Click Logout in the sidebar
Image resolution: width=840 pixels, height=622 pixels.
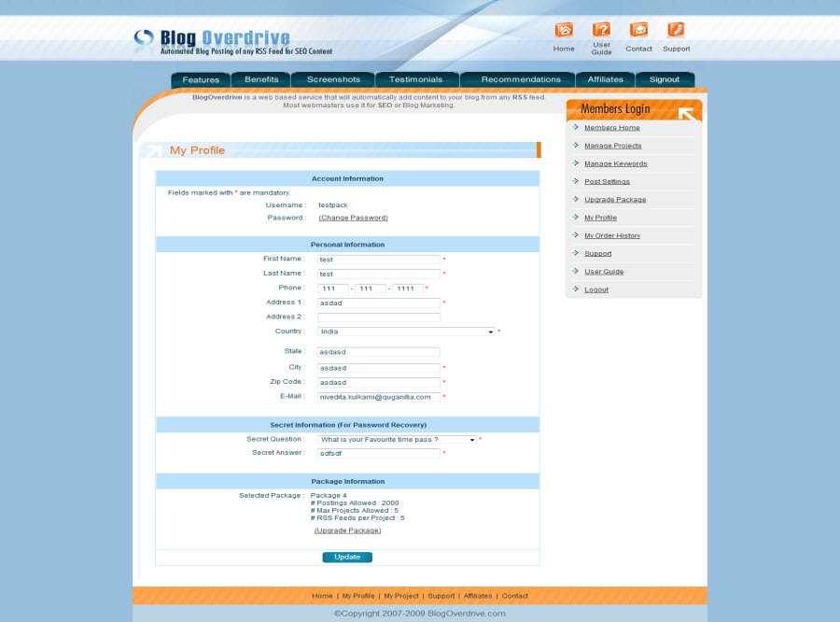pyautogui.click(x=596, y=290)
